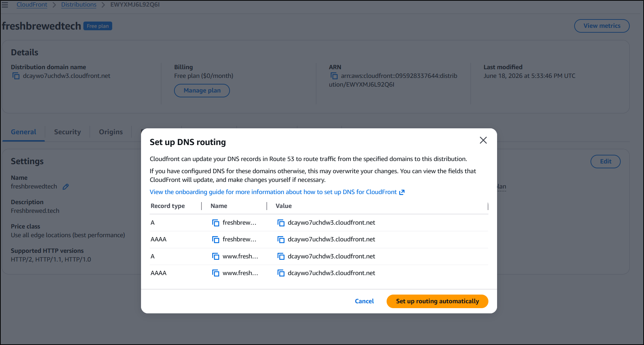Select the Free plan ($0/month) billing text
The width and height of the screenshot is (644, 345).
click(x=204, y=76)
